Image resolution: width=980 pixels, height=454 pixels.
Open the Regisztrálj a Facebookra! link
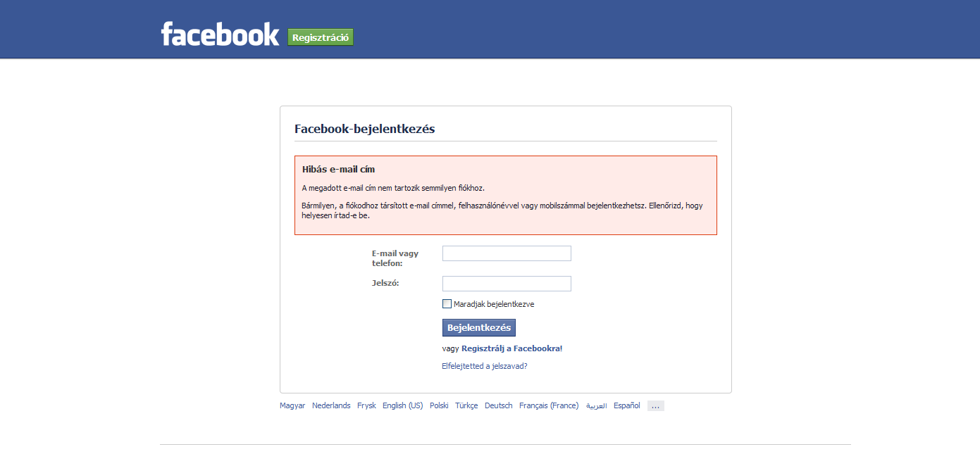pyautogui.click(x=511, y=348)
